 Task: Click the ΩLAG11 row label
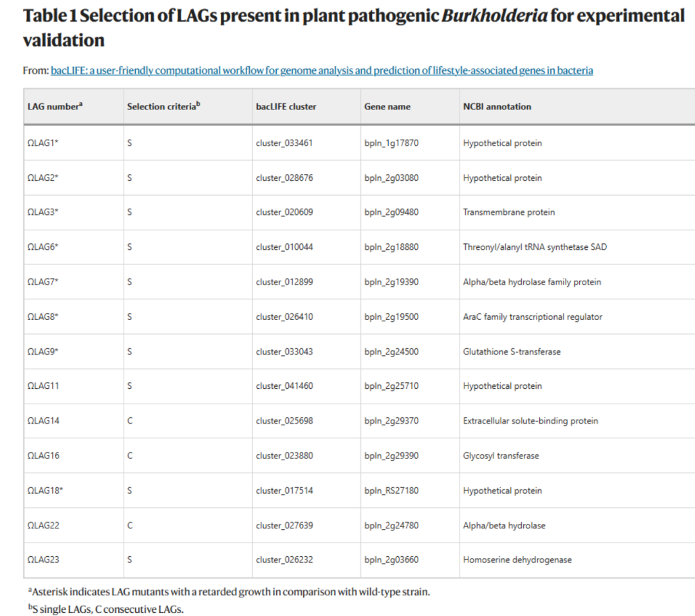(43, 386)
